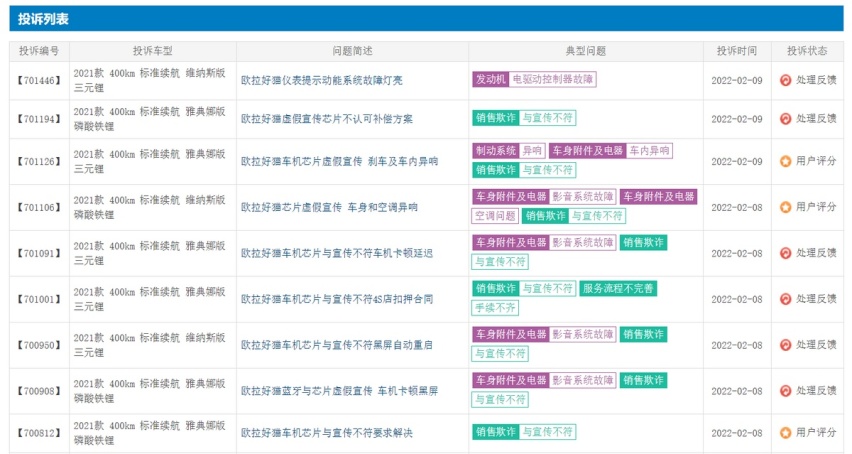
Task: Select complaint number 【701091】
Action: (x=39, y=253)
